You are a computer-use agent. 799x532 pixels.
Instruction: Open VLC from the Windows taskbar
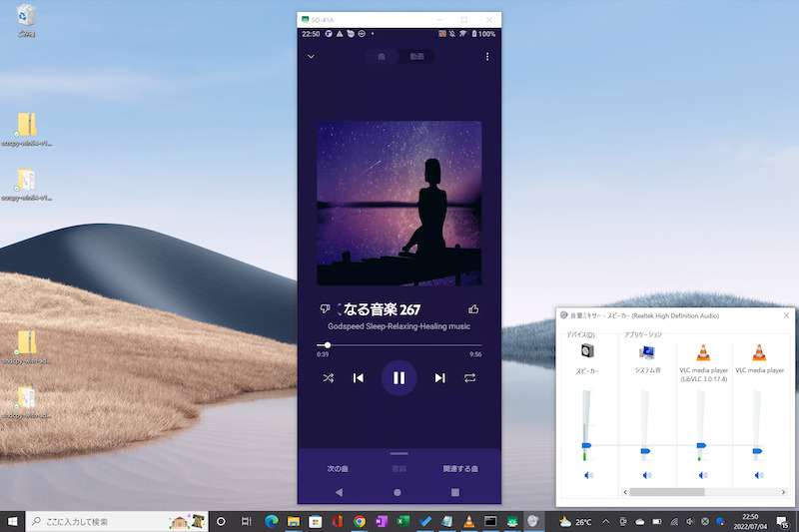469,521
